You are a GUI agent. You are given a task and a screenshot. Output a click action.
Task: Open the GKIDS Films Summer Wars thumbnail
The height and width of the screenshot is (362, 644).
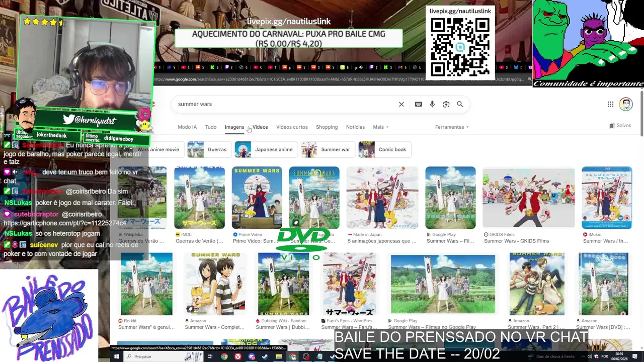click(x=528, y=198)
